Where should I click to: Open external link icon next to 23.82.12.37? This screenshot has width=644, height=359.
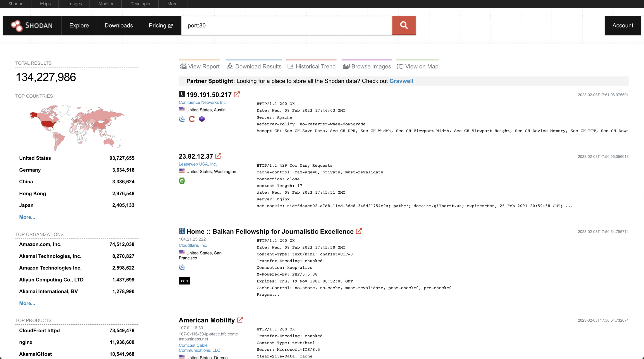(218, 156)
